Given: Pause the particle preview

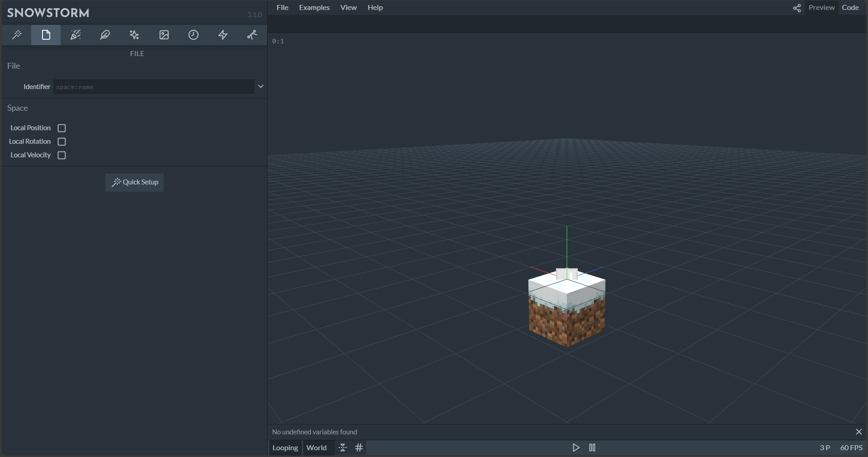Looking at the screenshot, I should coord(592,448).
